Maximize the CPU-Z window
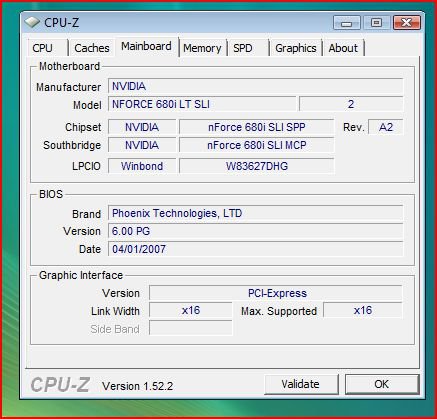Viewport: 437px width, 419px height. click(376, 23)
